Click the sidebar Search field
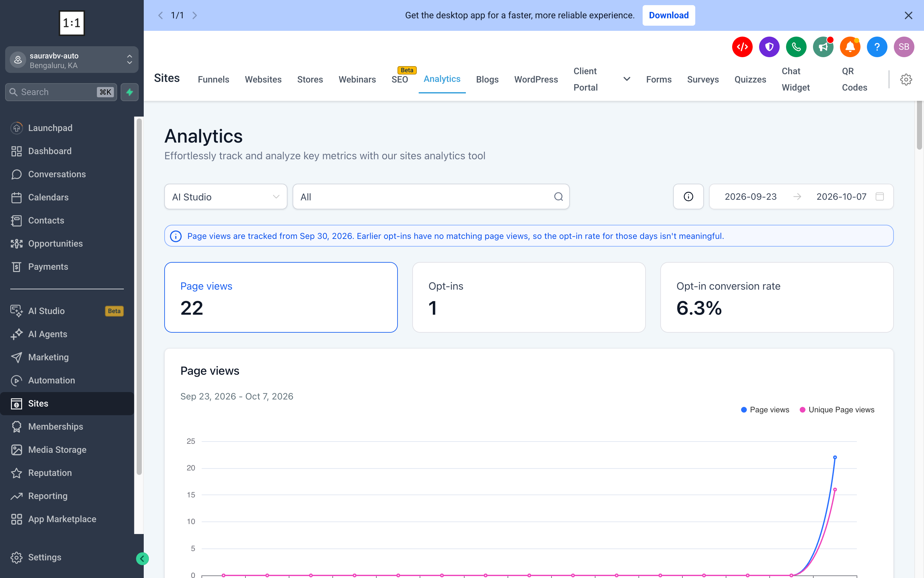Screen dimensions: 924x578 coord(61,92)
